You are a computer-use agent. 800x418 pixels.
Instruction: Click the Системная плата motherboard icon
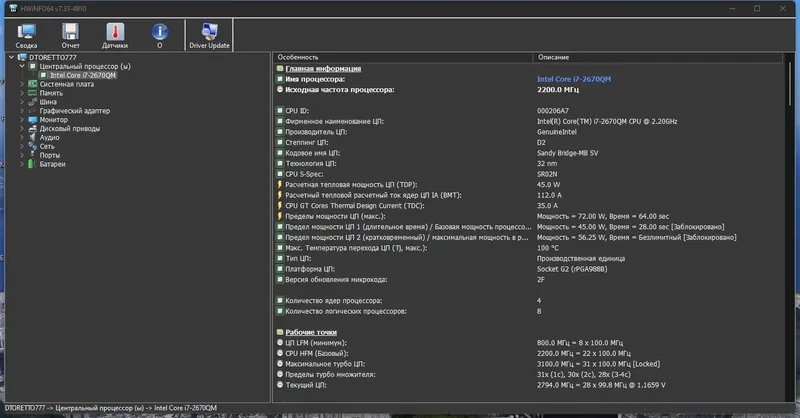point(33,84)
